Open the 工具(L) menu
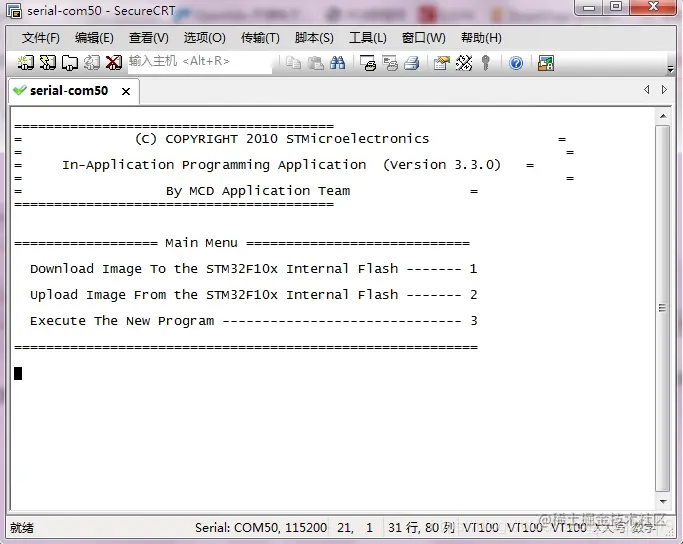683x544 pixels. tap(368, 38)
